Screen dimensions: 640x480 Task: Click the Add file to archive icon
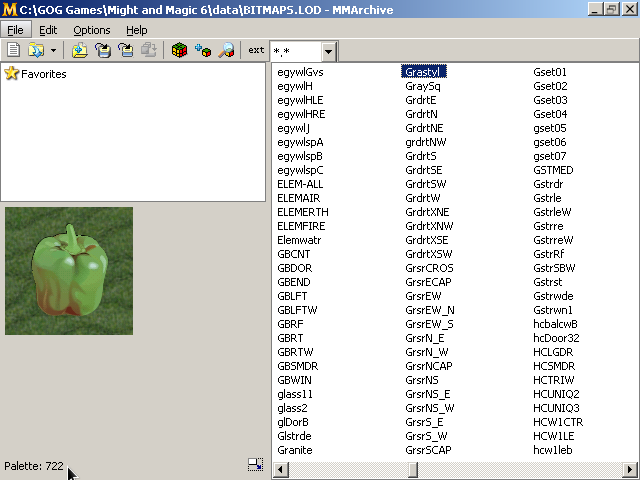[80, 50]
